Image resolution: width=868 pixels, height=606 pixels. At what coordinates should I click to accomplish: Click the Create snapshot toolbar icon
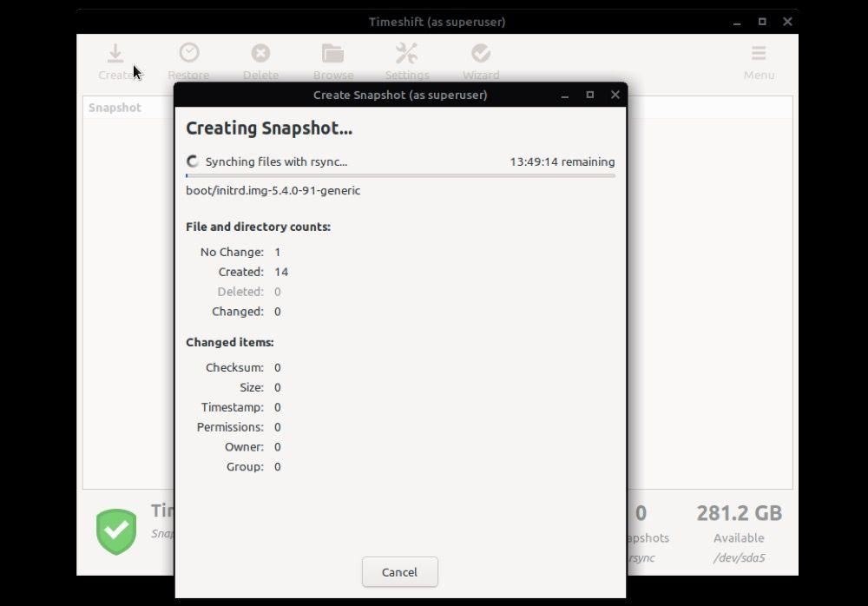115,54
